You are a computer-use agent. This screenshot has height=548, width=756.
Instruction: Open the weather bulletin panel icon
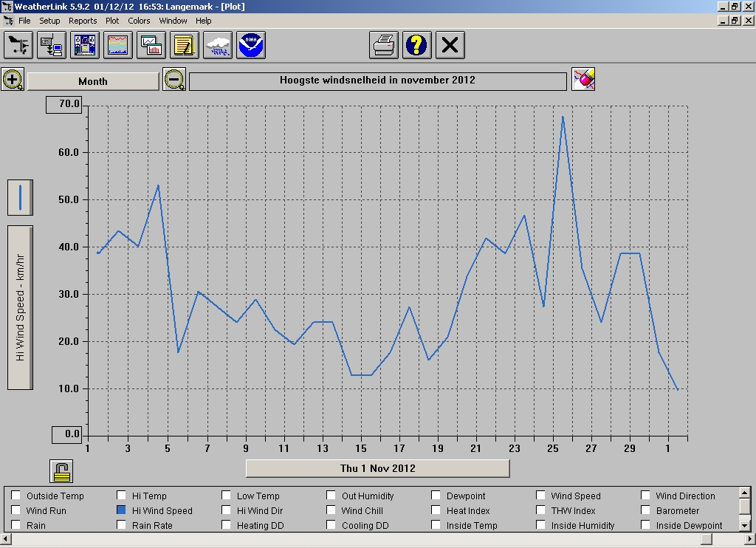(x=85, y=45)
